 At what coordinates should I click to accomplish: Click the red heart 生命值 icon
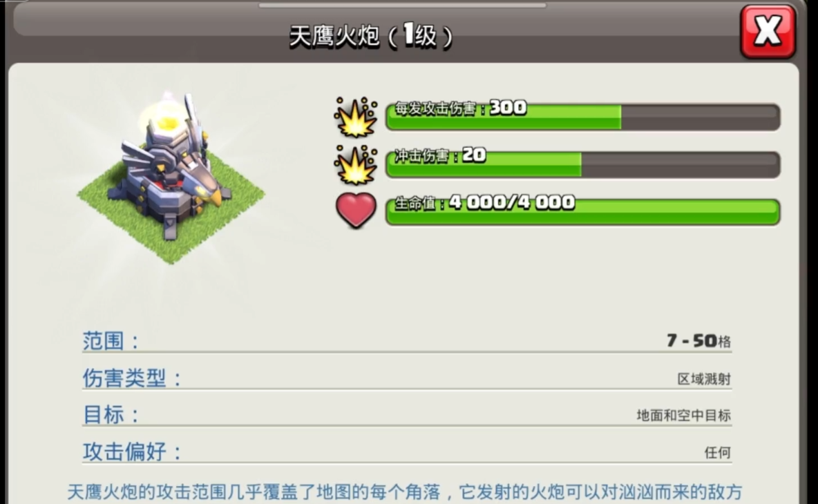click(x=356, y=210)
